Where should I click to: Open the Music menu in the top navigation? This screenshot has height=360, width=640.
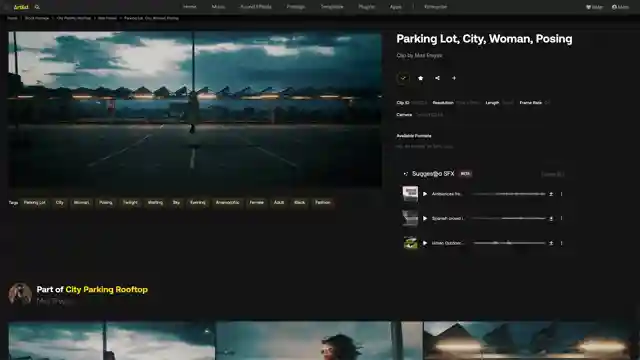click(218, 7)
